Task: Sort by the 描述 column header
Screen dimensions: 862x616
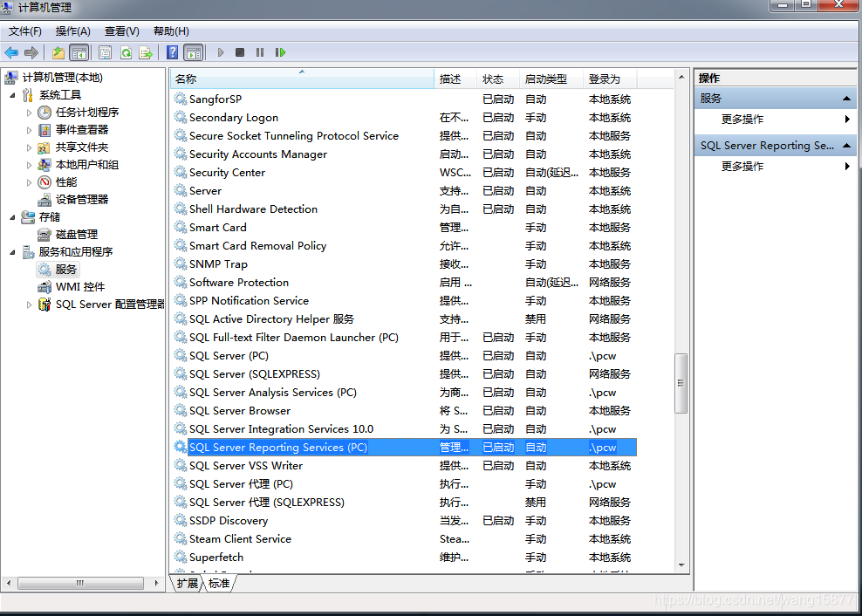Action: [x=455, y=79]
